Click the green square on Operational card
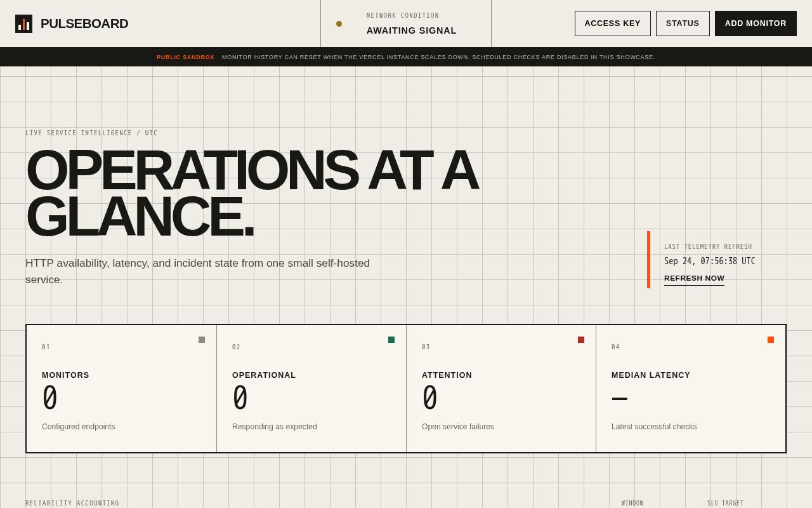Image resolution: width=812 pixels, height=508 pixels. pos(391,340)
